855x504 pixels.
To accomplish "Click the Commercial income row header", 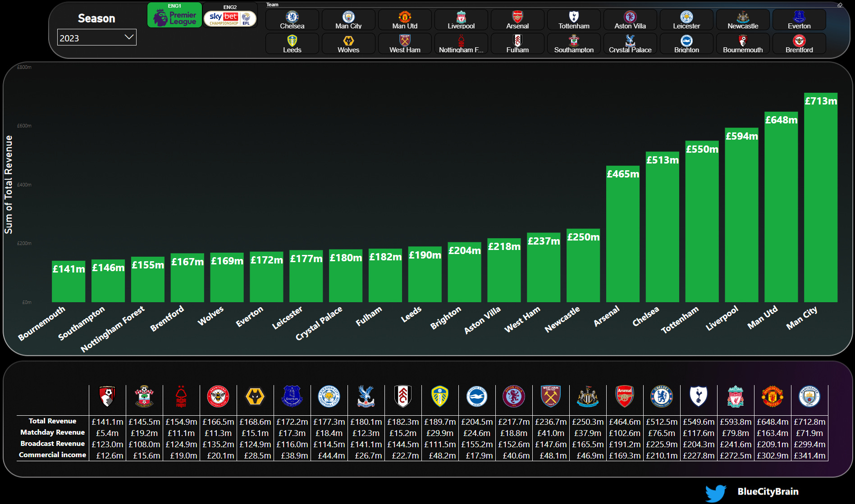I will pyautogui.click(x=52, y=455).
